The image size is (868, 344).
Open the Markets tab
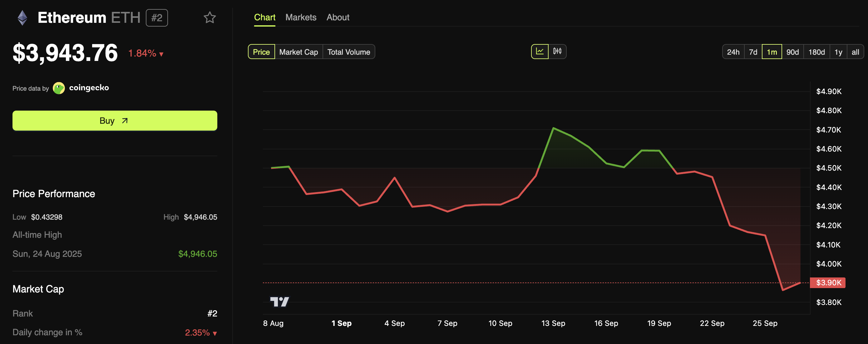[301, 17]
